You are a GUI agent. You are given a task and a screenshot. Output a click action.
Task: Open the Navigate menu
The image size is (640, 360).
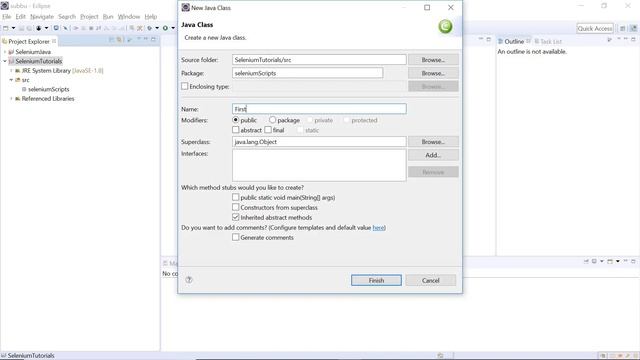[42, 17]
